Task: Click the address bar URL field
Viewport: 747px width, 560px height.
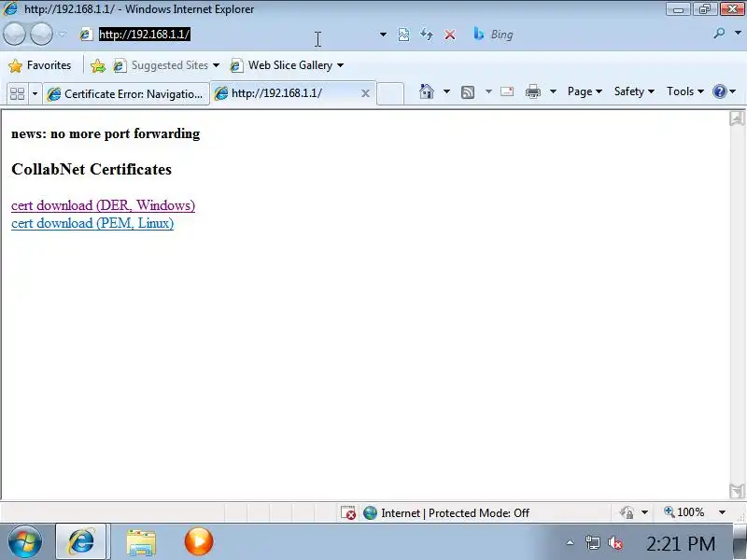Action: (x=233, y=35)
